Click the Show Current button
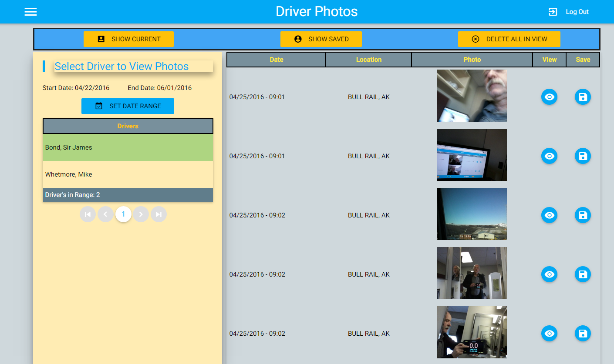Screen dimensions: 614x364 (128, 39)
